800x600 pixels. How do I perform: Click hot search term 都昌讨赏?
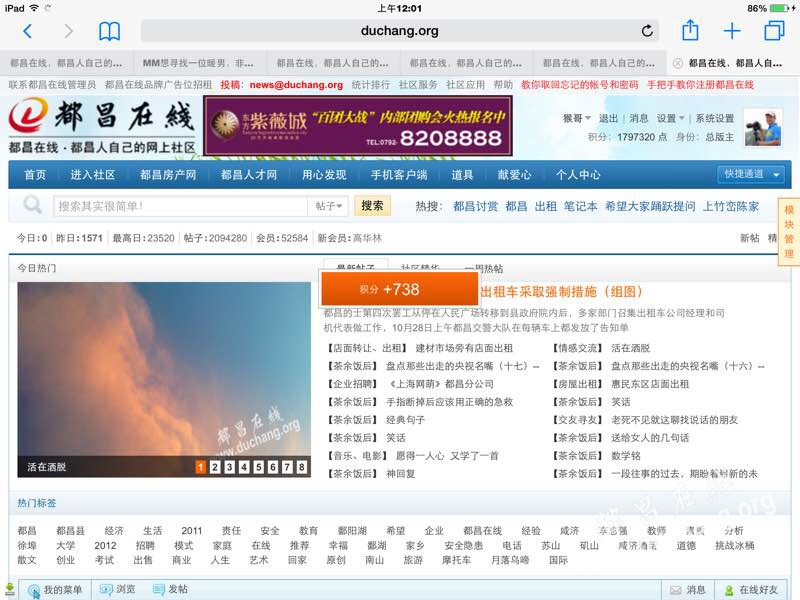(475, 206)
